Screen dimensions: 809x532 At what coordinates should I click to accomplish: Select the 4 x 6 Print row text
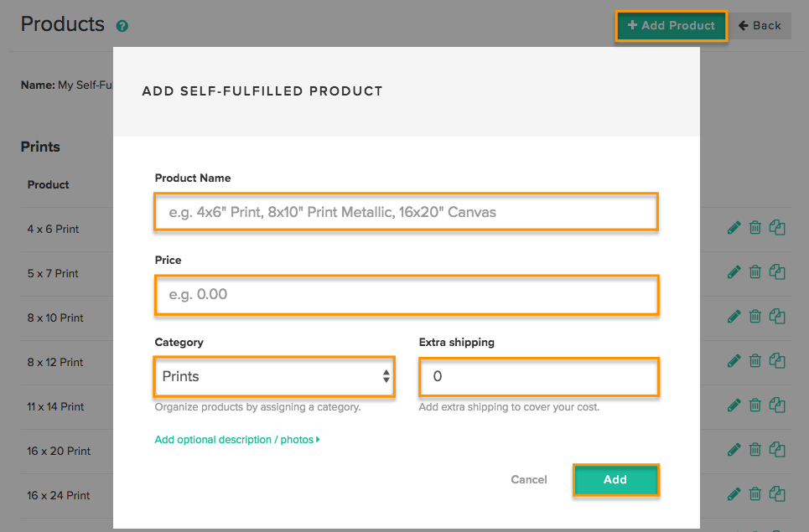tap(53, 229)
